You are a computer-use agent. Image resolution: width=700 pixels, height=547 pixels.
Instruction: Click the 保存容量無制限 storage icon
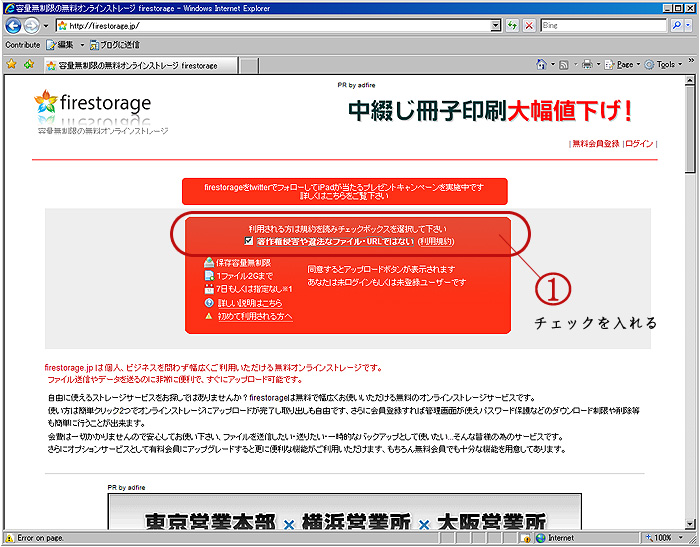coord(209,262)
